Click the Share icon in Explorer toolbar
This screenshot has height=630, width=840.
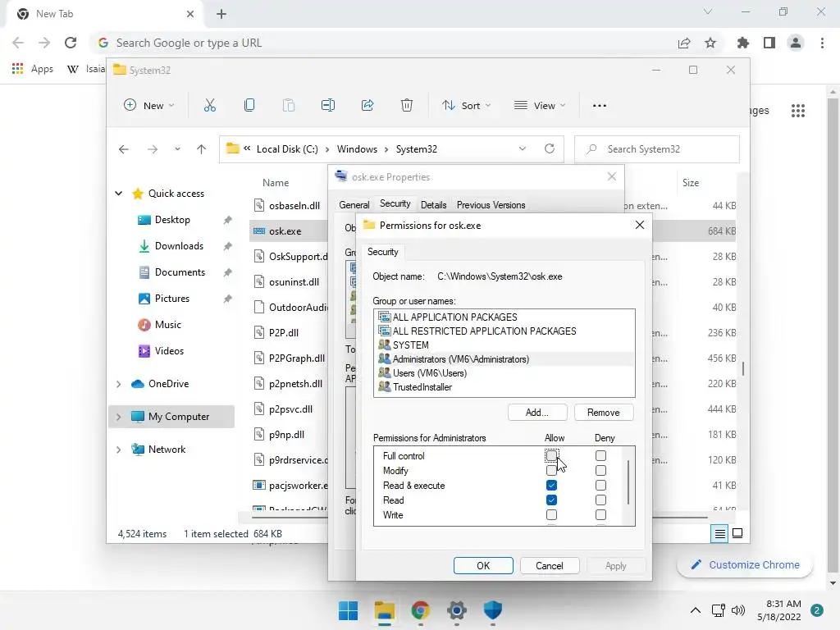[x=367, y=106]
